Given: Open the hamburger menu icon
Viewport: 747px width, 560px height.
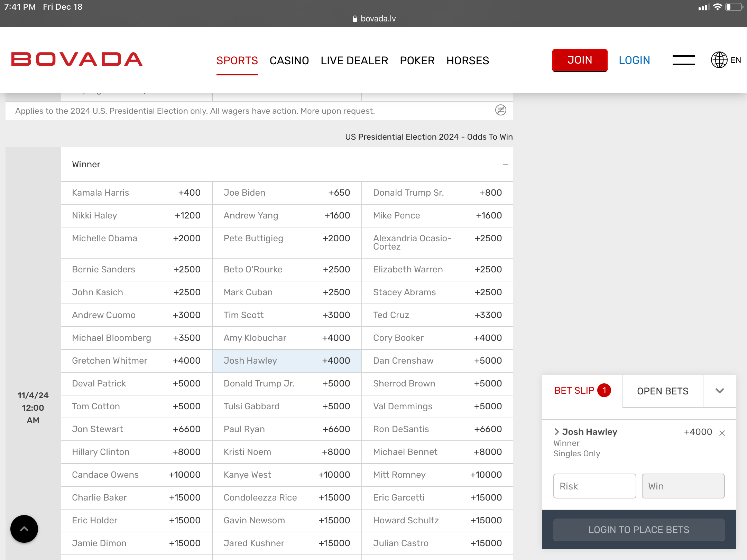Looking at the screenshot, I should pyautogui.click(x=683, y=60).
